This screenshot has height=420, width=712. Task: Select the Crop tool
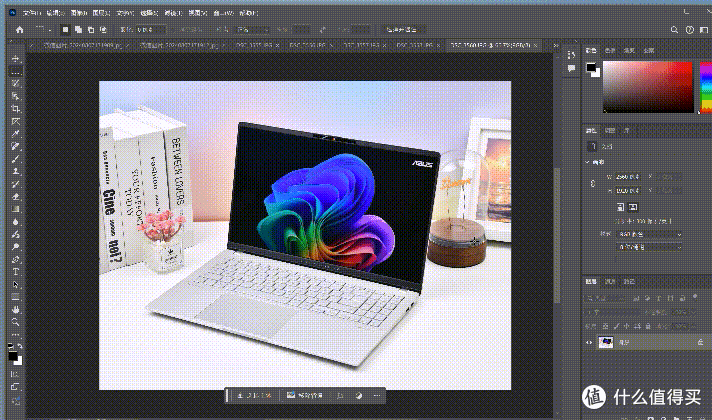15,109
